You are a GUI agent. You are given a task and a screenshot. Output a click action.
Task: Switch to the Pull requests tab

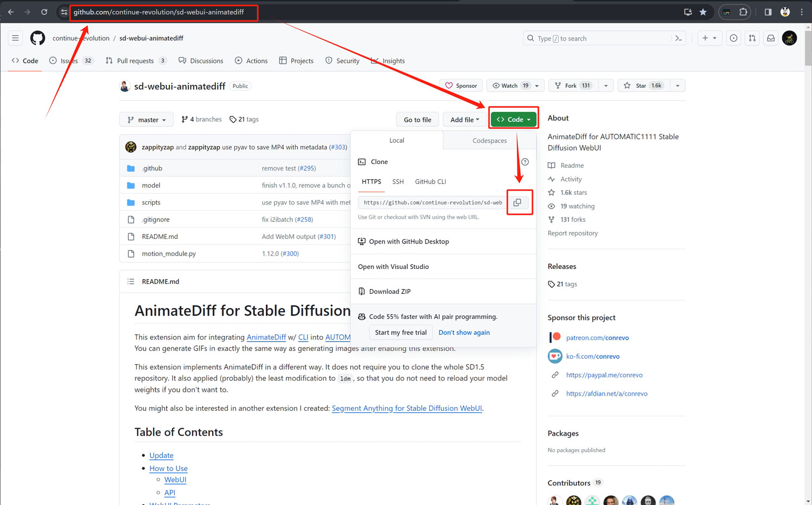pos(136,61)
